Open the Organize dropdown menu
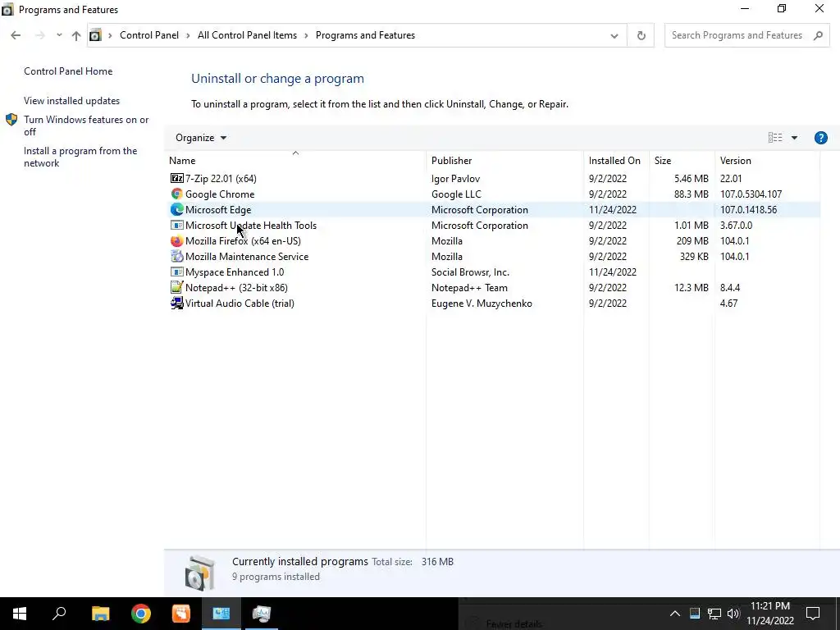The image size is (840, 630). (201, 138)
